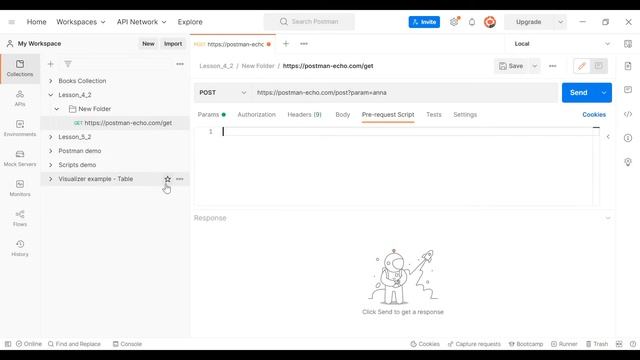640x360 pixels.
Task: Star the Visualizer example - Table collection
Action: coord(167,179)
